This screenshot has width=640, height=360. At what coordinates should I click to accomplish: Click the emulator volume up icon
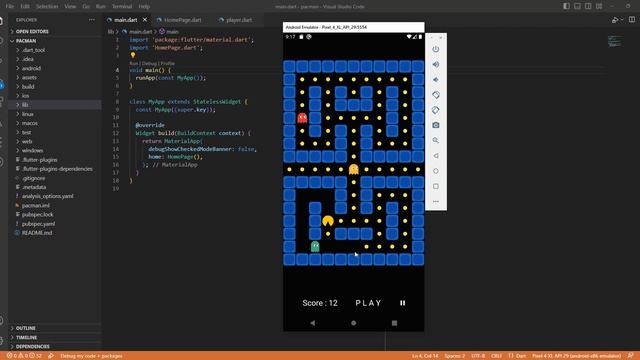tap(436, 64)
